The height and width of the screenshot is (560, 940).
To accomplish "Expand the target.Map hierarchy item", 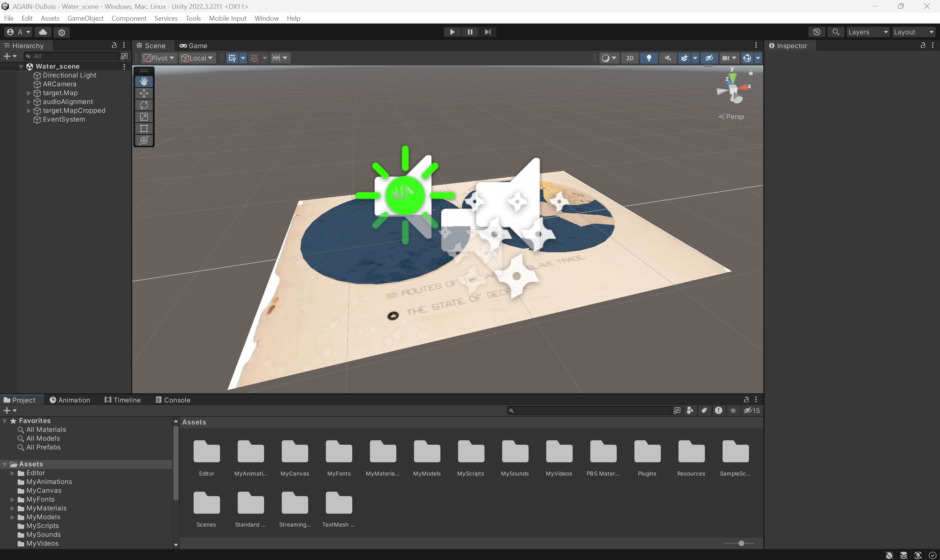I will click(29, 93).
